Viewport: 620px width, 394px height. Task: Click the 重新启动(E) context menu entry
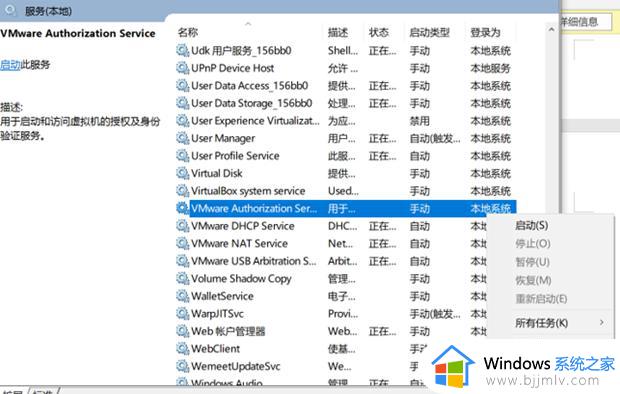point(541,299)
